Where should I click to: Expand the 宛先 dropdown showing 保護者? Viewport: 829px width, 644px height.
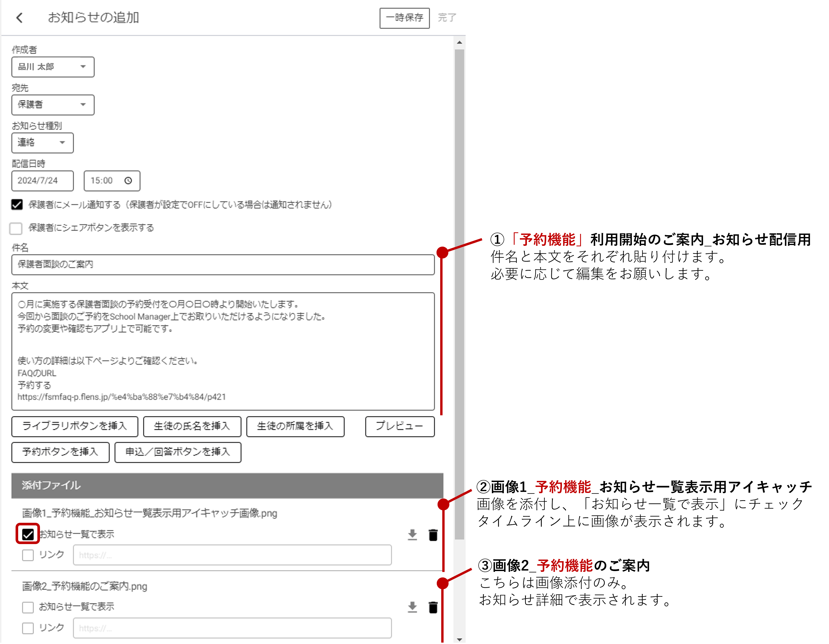tap(53, 105)
